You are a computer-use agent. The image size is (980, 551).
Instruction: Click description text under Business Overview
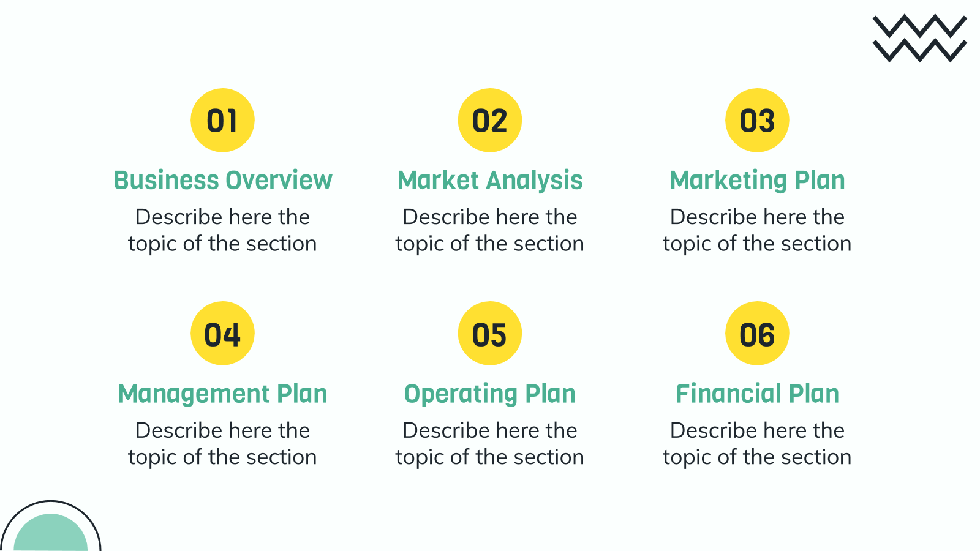pos(222,230)
